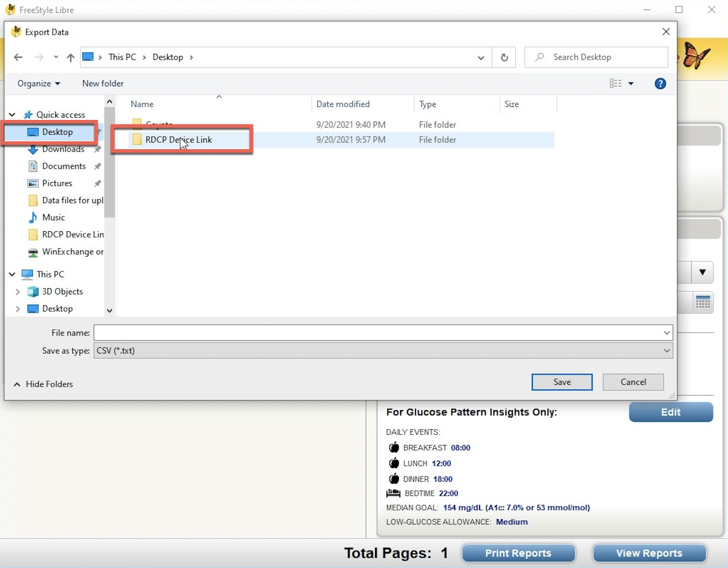
Task: Hide Folders pane toggle
Action: [43, 384]
